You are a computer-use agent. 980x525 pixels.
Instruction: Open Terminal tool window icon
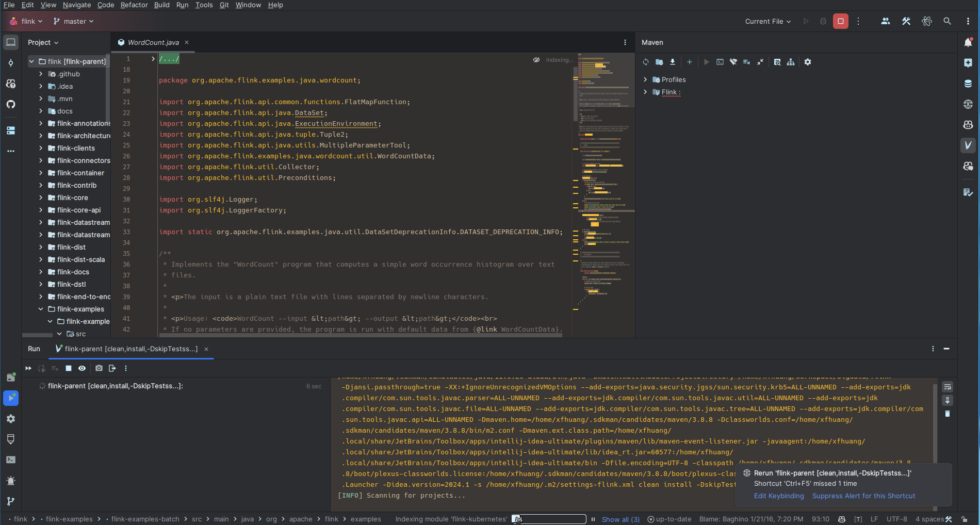tap(11, 460)
